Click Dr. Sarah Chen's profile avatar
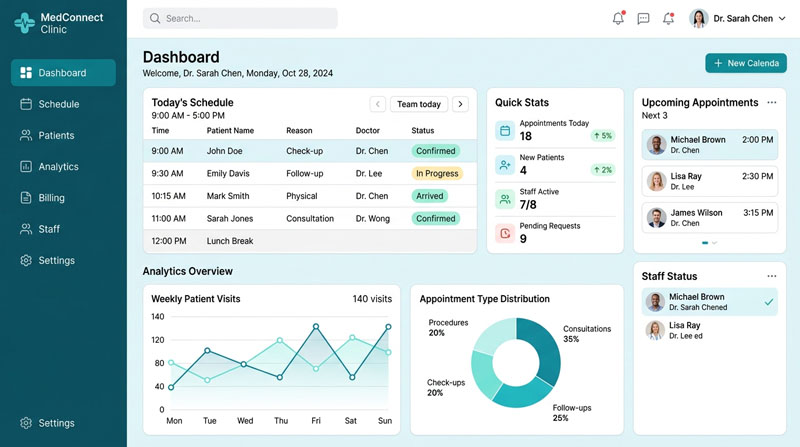800x447 pixels. click(698, 18)
